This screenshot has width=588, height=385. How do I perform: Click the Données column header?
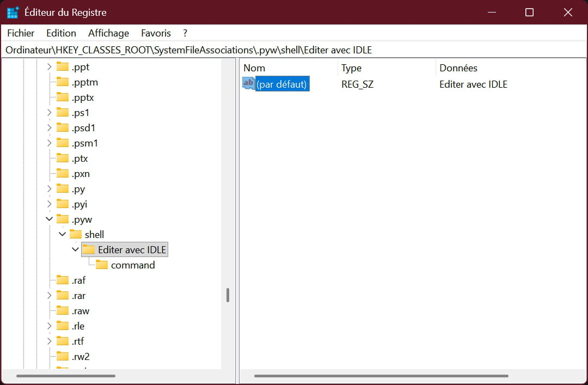click(510, 68)
